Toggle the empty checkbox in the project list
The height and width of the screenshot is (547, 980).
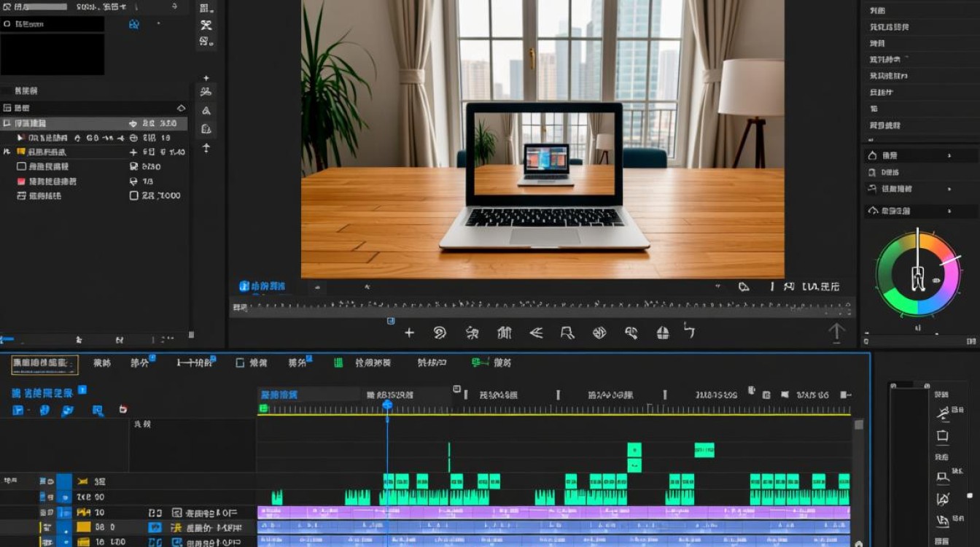pos(21,166)
